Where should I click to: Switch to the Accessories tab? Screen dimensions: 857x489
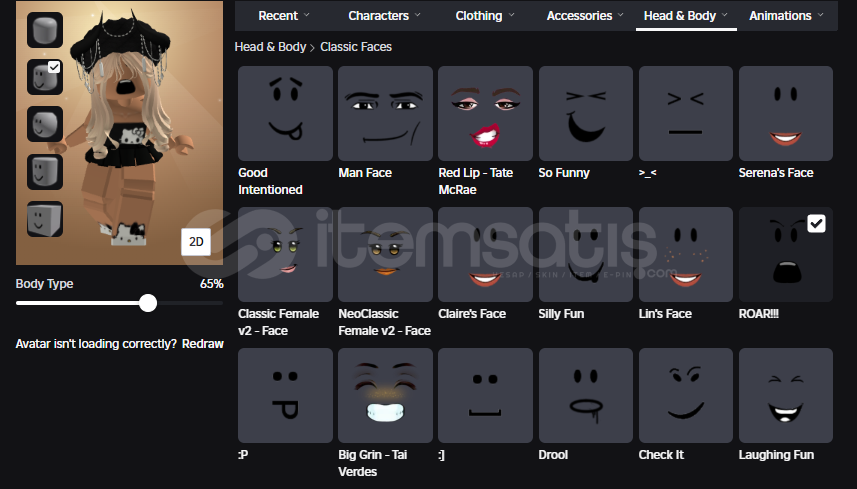pyautogui.click(x=585, y=16)
